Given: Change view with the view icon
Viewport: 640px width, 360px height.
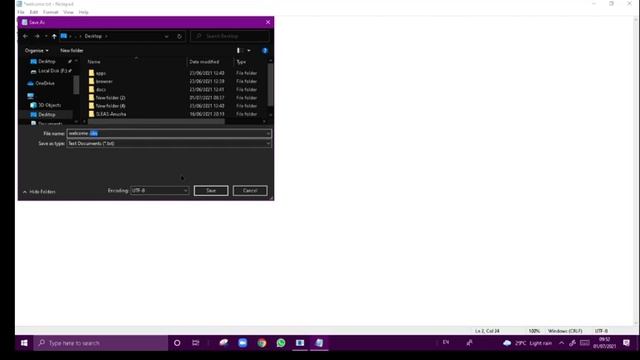Looking at the screenshot, I should pos(239,51).
